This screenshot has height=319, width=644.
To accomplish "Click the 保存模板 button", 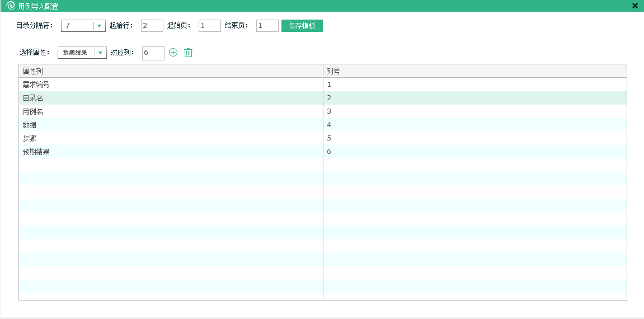I will coord(302,26).
